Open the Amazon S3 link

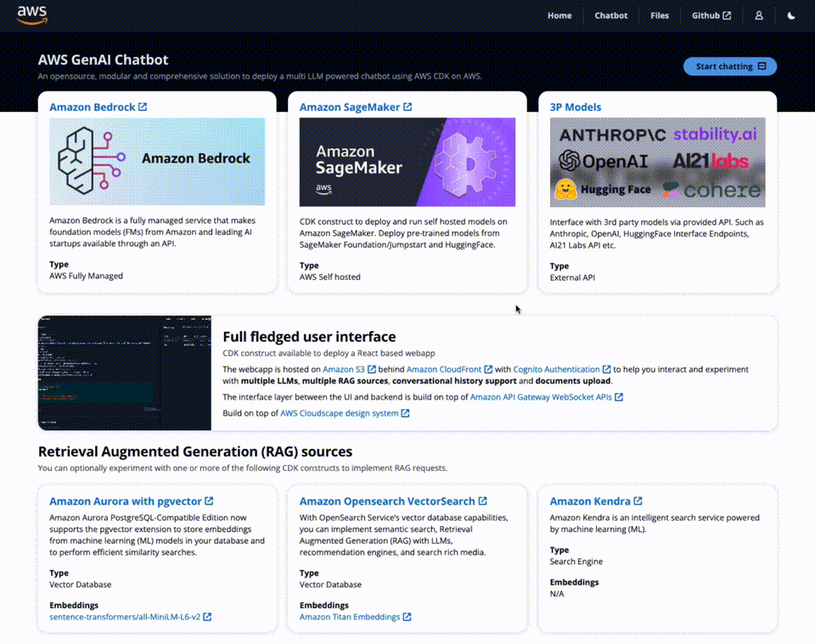click(x=344, y=369)
